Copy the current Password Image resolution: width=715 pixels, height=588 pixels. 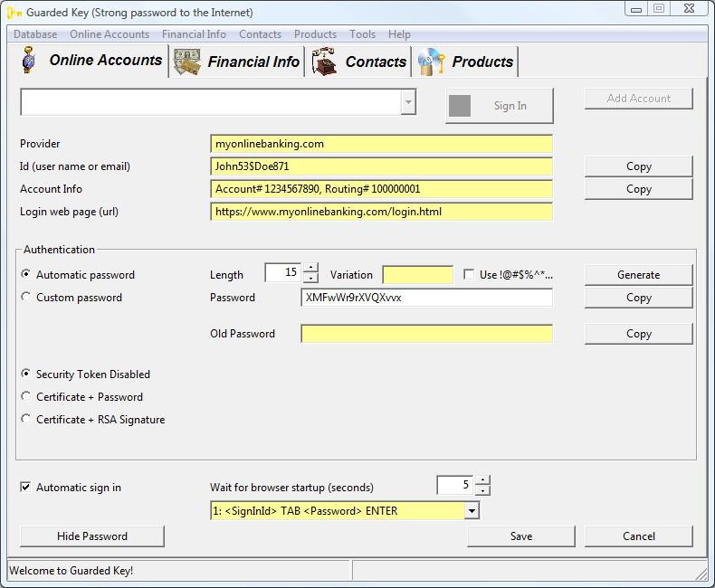click(638, 298)
